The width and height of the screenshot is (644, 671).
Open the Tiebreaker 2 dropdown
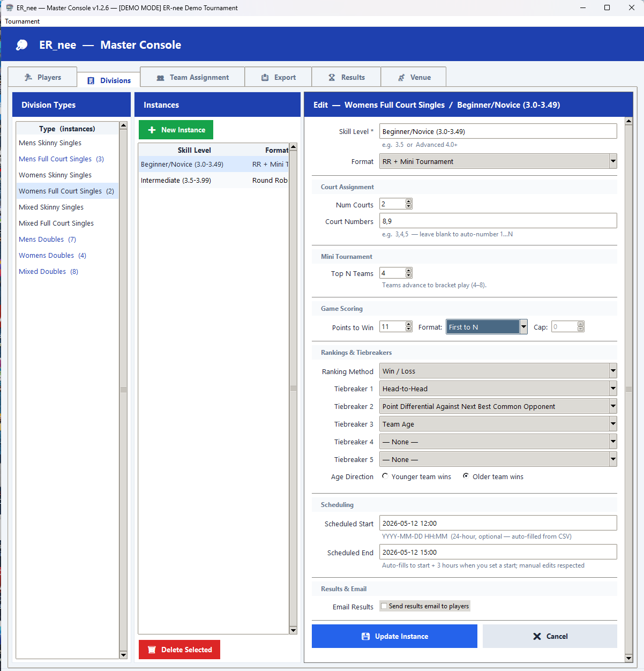(x=498, y=406)
